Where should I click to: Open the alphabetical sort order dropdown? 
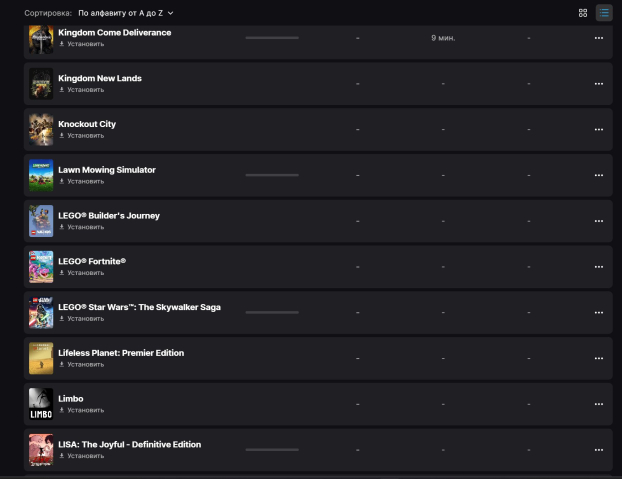click(x=126, y=13)
